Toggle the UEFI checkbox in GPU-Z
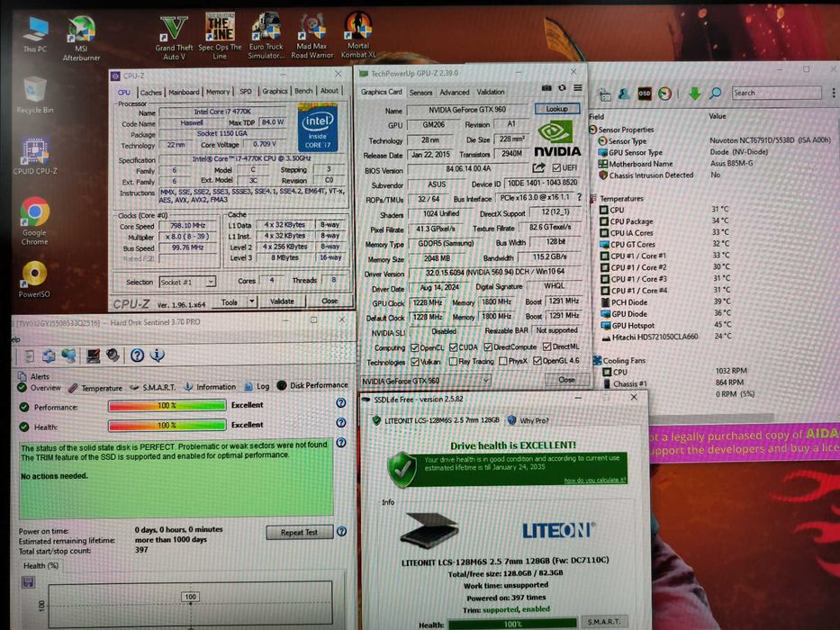The width and height of the screenshot is (840, 630). pos(556,168)
